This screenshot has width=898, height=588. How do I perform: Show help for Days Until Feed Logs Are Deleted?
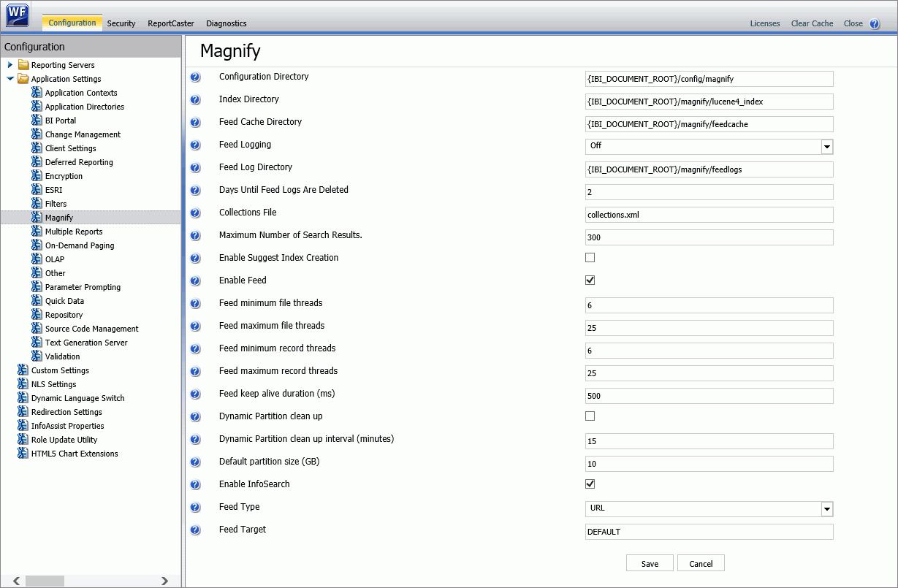(x=195, y=191)
